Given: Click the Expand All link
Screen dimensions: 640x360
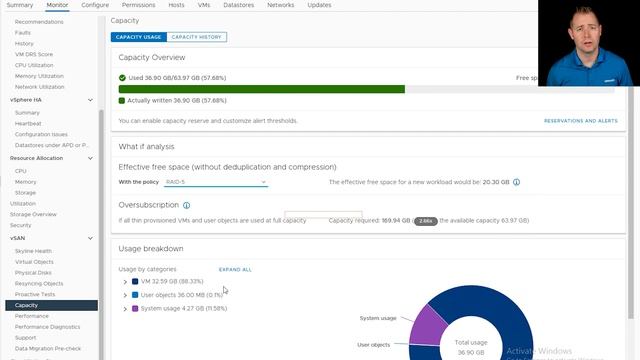Looking at the screenshot, I should coord(235,270).
